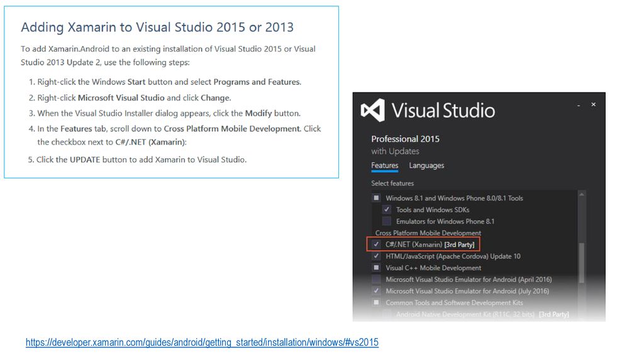
Task: Toggle the C#/.NET (Xamarin) checkbox
Action: pos(376,244)
